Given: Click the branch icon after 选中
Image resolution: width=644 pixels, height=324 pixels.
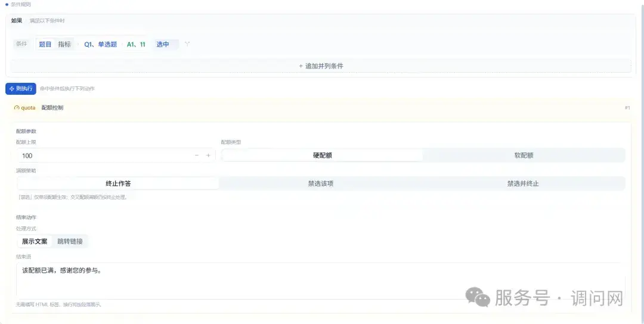Looking at the screenshot, I should 187,44.
